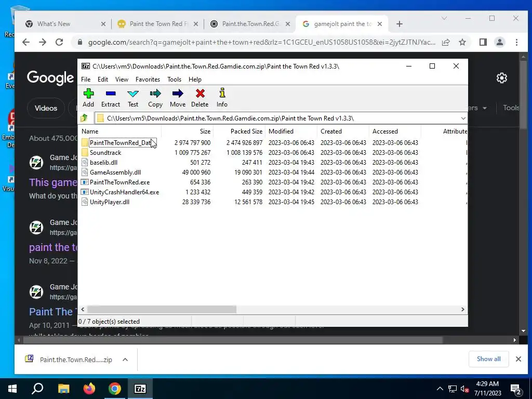532x399 pixels.
Task: Go back in Chrome browser
Action: pos(26,42)
